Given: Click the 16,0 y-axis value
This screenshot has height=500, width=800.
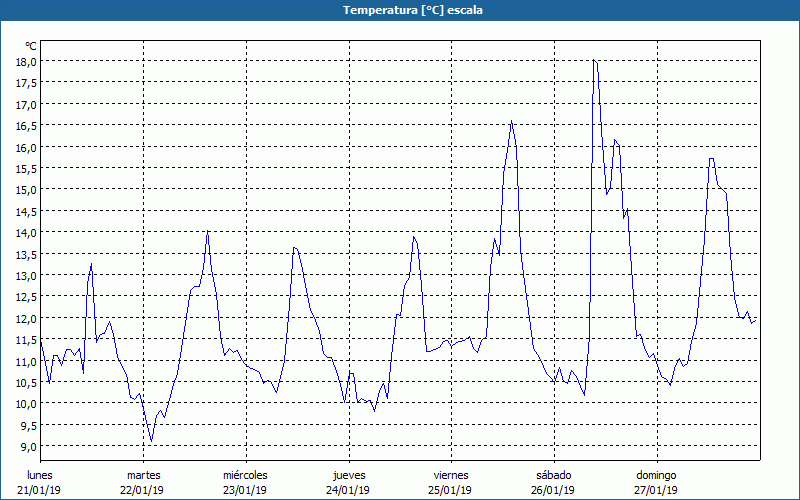Looking at the screenshot, I should point(27,147).
